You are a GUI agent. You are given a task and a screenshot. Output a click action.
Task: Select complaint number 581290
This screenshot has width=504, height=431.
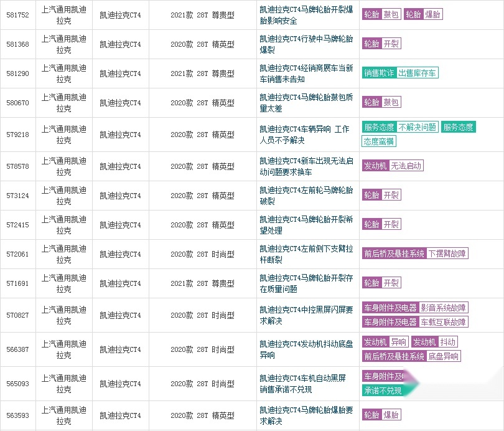(17, 73)
